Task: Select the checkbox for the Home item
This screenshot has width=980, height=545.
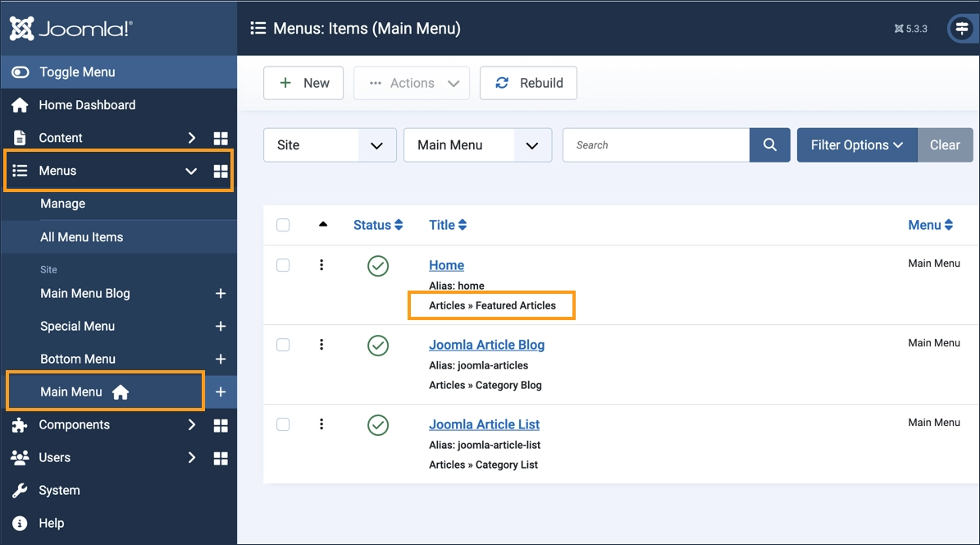Action: (283, 264)
